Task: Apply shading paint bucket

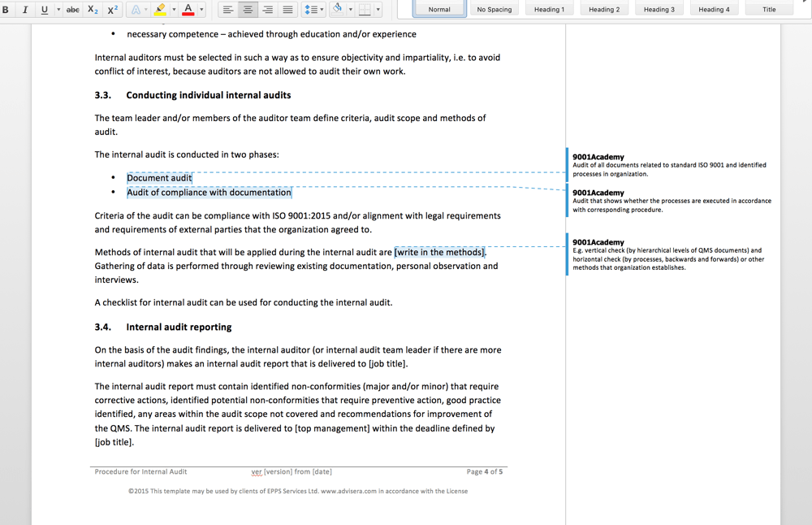Action: [338, 9]
